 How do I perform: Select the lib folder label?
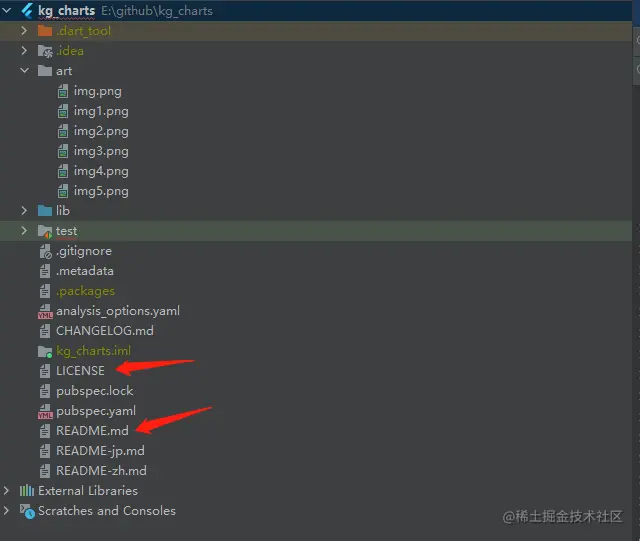(x=63, y=211)
